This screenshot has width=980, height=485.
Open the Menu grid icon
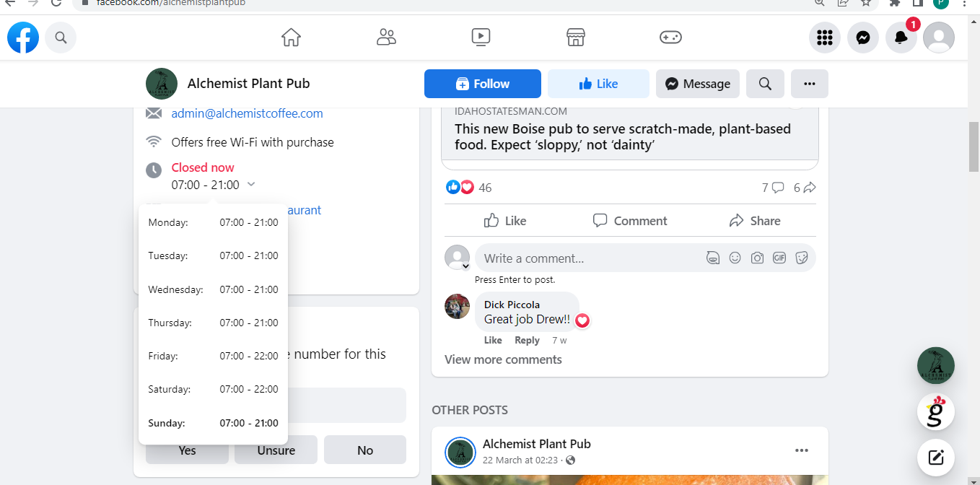(x=825, y=38)
